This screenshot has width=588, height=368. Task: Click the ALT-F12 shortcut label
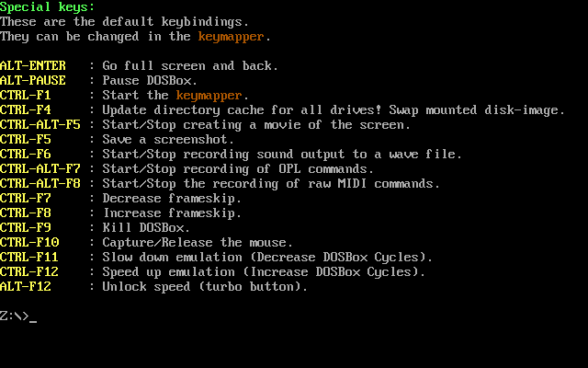pyautogui.click(x=25, y=286)
